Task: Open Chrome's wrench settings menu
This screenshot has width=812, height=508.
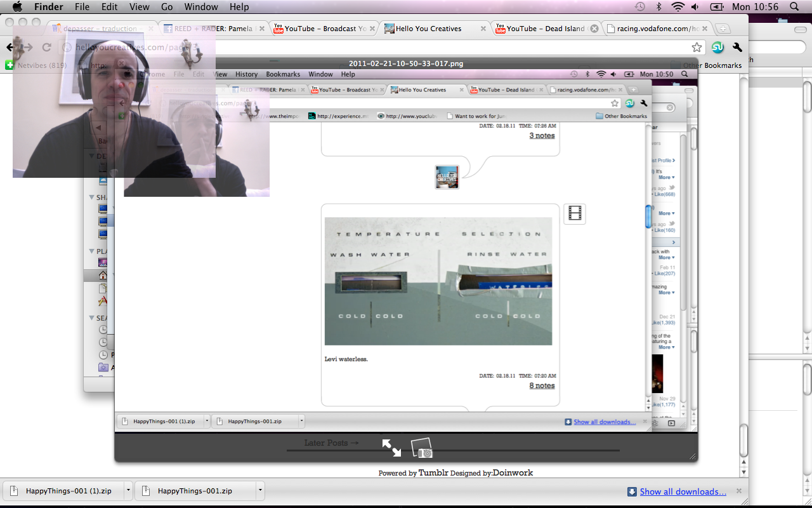Action: (737, 48)
